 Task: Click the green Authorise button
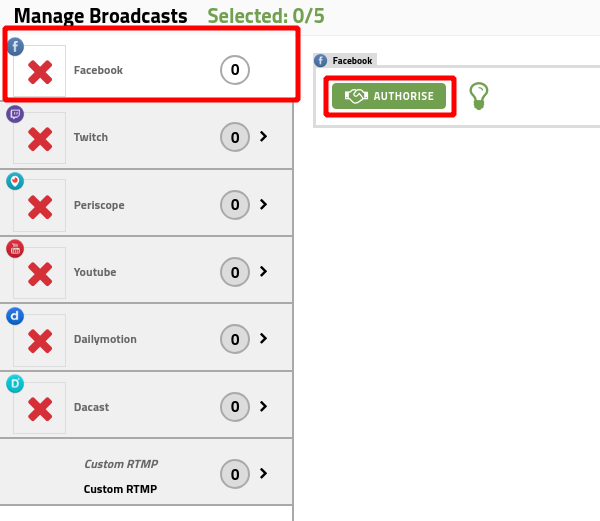tap(389, 96)
